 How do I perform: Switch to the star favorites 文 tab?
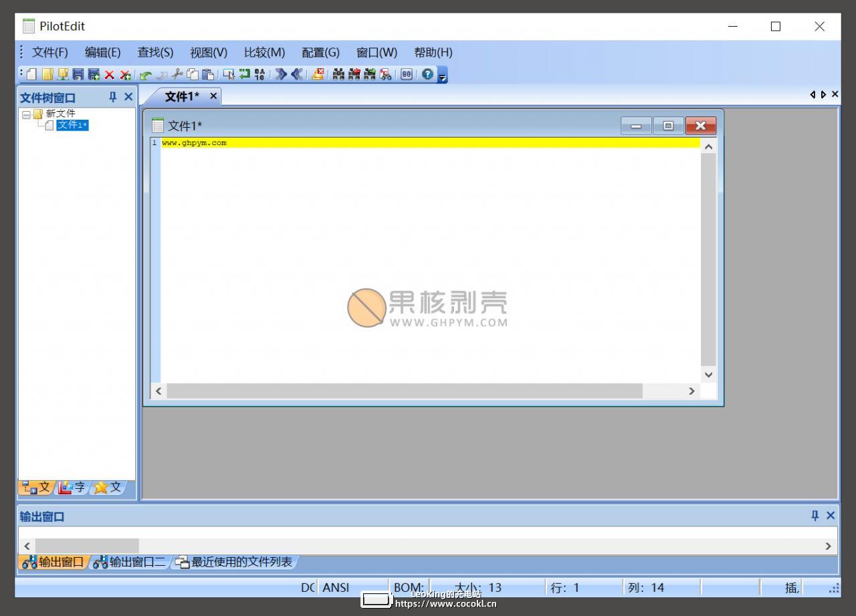108,488
